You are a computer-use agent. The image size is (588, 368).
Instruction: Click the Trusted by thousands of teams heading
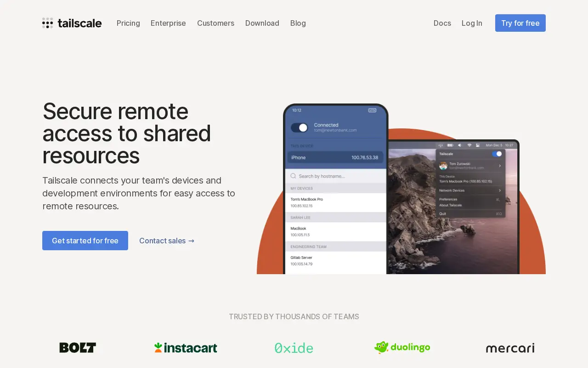(x=294, y=316)
